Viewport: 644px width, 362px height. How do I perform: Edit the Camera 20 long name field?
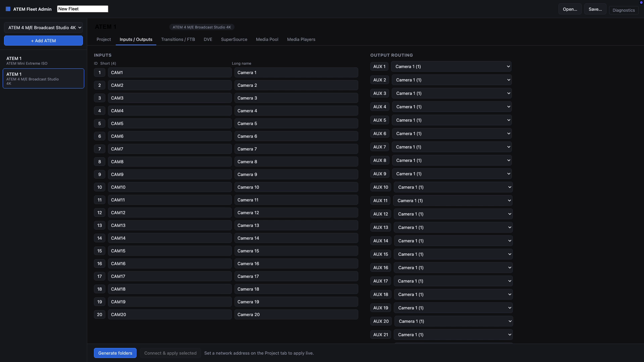[x=296, y=315]
